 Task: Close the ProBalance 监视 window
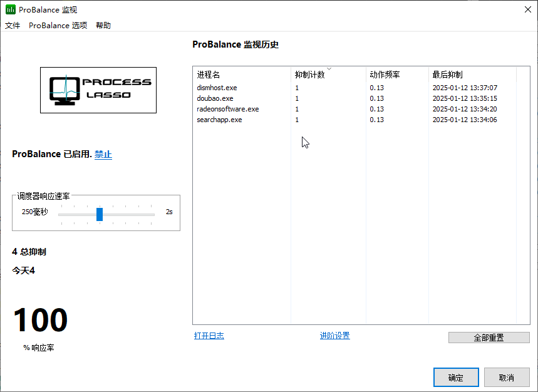[528, 9]
